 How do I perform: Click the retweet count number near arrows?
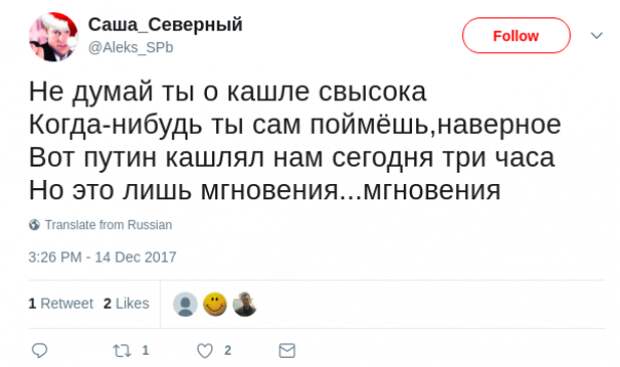point(146,350)
